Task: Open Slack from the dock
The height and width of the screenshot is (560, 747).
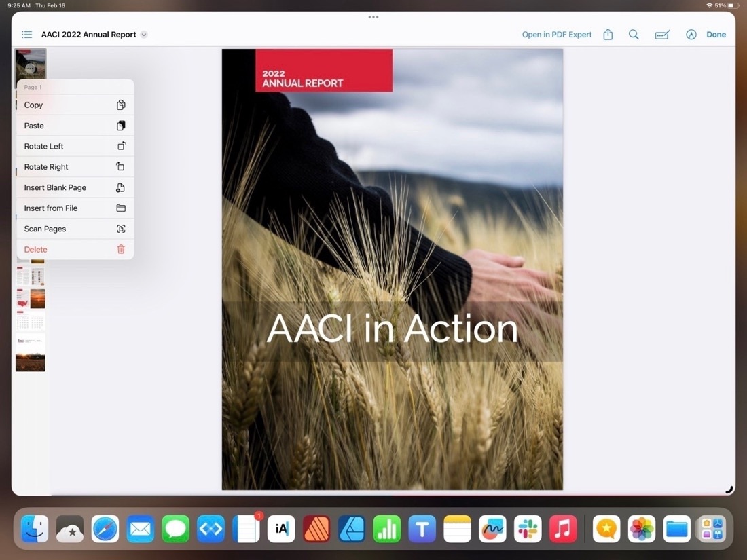Action: coord(528,529)
